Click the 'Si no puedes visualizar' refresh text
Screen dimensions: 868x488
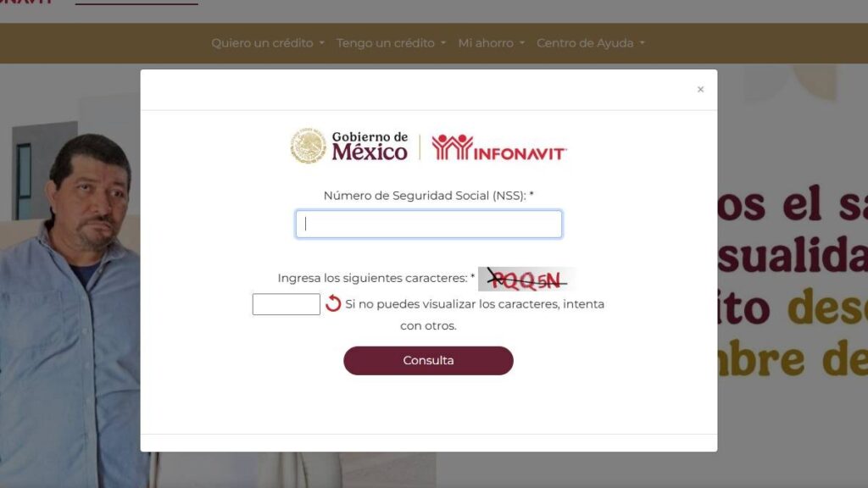(475, 315)
